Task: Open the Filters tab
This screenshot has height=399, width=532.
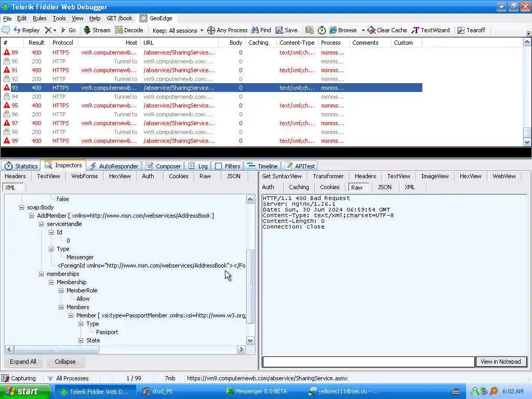Action: point(228,166)
